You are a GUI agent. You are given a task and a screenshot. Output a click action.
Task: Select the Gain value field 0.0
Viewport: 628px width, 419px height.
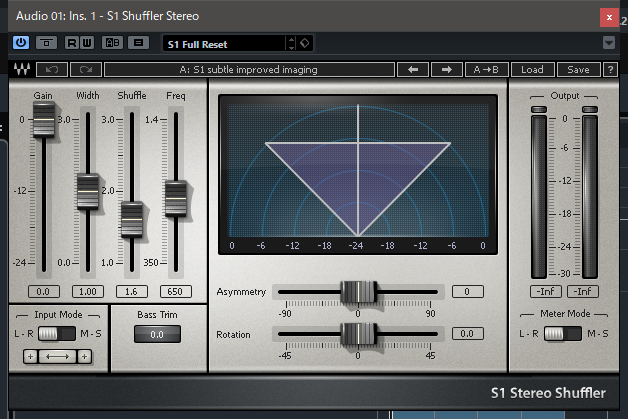click(x=44, y=291)
